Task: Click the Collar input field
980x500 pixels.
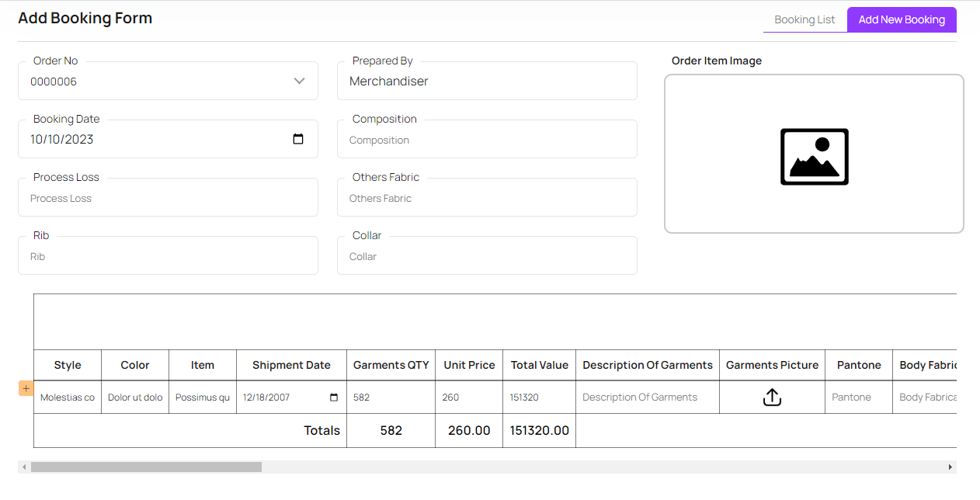Action: 487,257
